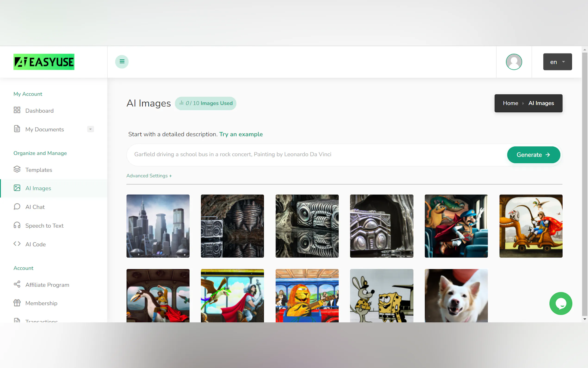Click the Try an example link
This screenshot has width=588, height=368.
click(241, 134)
